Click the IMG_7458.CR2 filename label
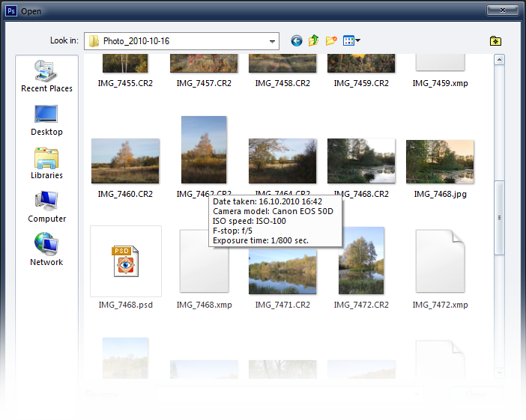526x420 pixels. pyautogui.click(x=282, y=83)
